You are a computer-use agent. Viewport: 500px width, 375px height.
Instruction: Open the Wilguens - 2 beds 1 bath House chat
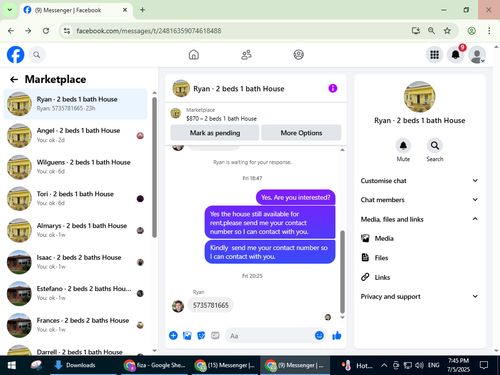pyautogui.click(x=75, y=167)
